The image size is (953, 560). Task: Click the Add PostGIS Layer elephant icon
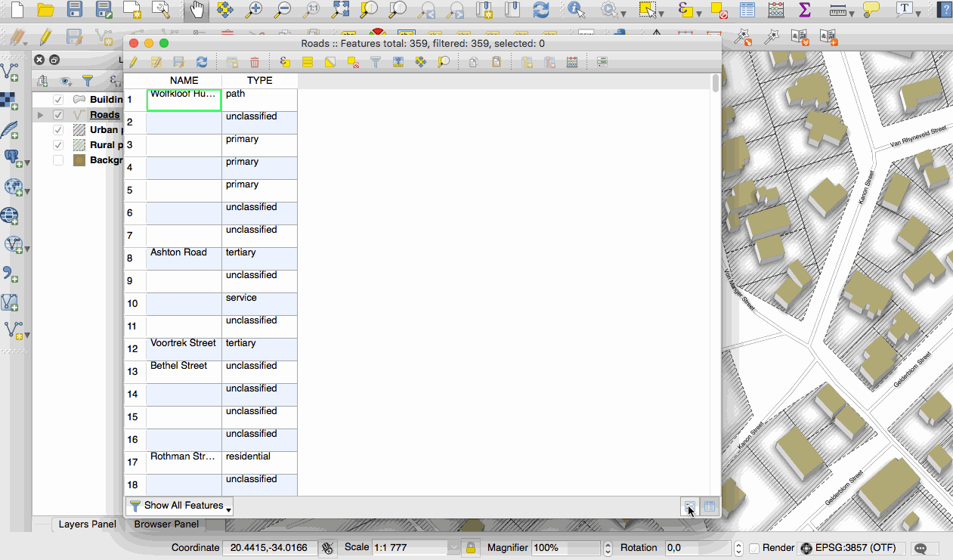11,157
